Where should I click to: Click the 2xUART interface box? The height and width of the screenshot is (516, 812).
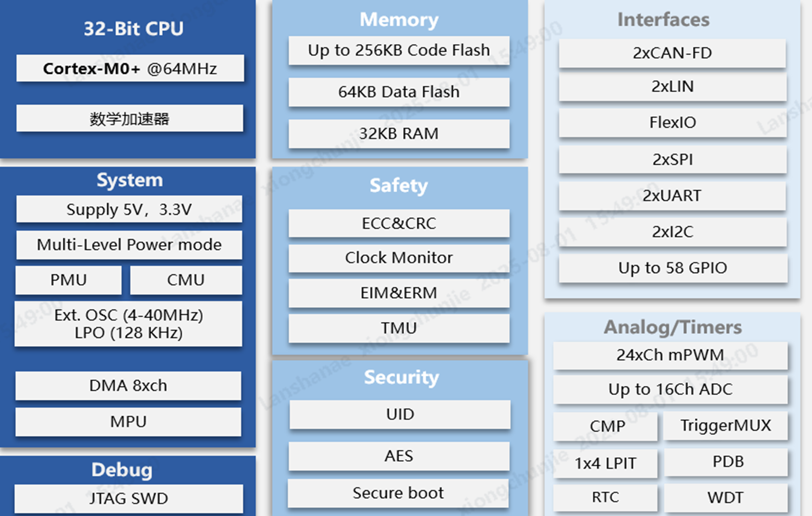[x=672, y=196]
